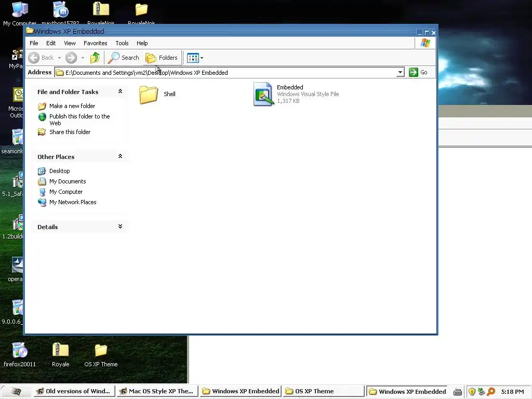Open My Network Places link
Screen dimensions: 532x399
(x=73, y=202)
